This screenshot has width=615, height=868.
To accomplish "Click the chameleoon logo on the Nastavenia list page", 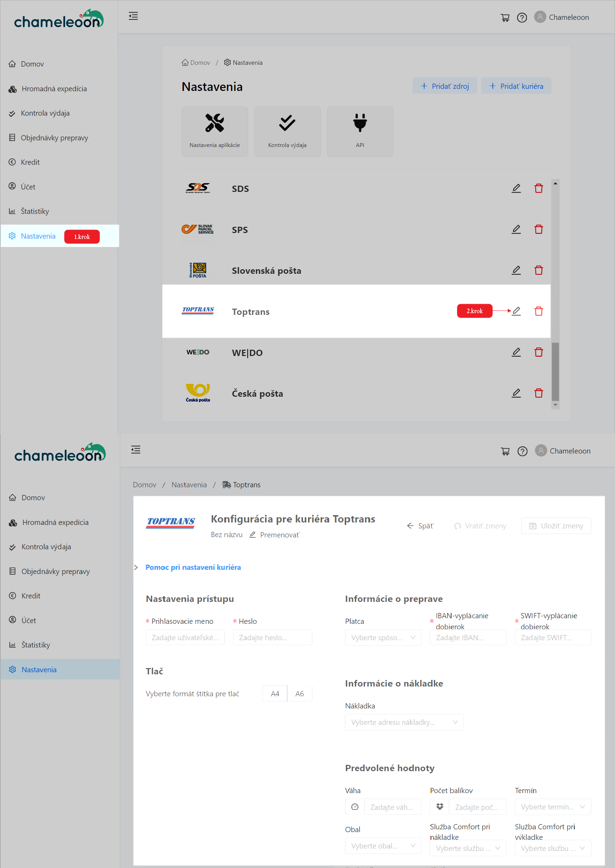I will (59, 19).
